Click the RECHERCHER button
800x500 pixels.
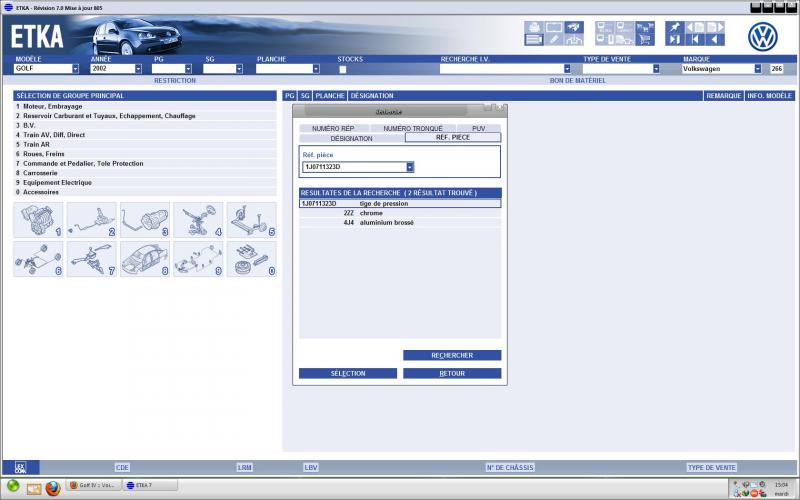point(452,355)
